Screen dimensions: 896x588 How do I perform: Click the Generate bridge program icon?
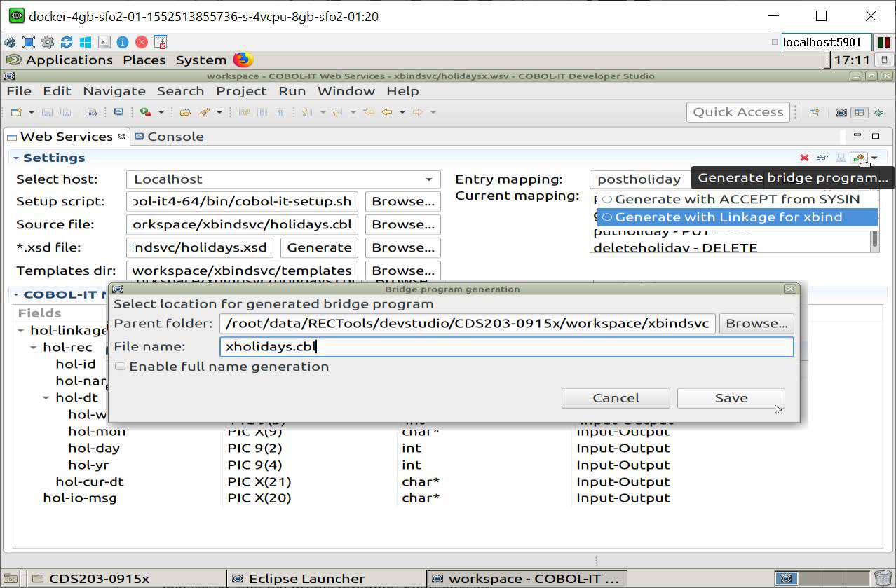pos(858,158)
